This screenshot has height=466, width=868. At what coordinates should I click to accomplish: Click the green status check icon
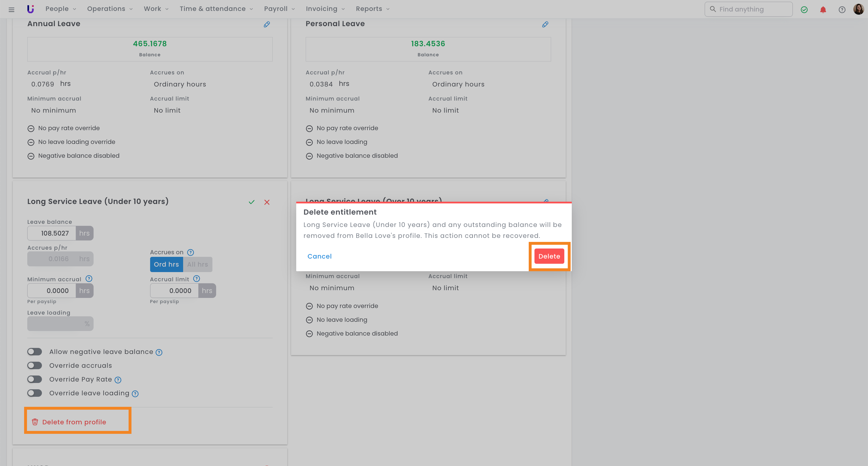(804, 9)
